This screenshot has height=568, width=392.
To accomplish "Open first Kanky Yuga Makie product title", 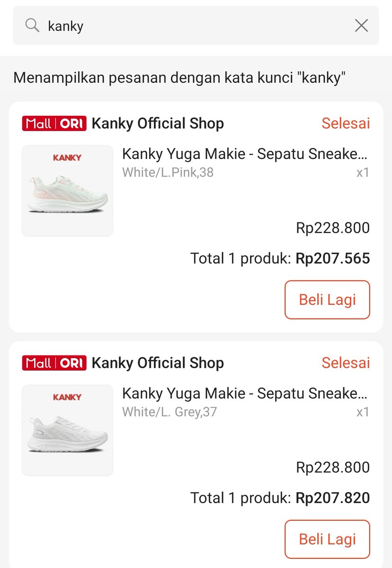I will click(x=245, y=154).
